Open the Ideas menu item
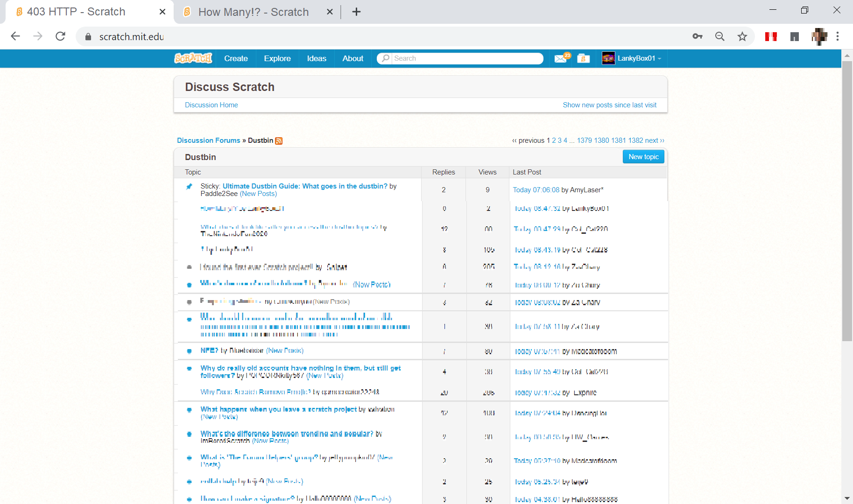853x504 pixels. click(x=317, y=58)
